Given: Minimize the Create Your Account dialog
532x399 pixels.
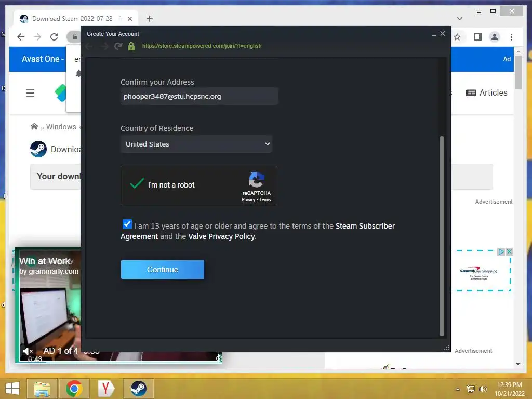Looking at the screenshot, I should [x=434, y=35].
